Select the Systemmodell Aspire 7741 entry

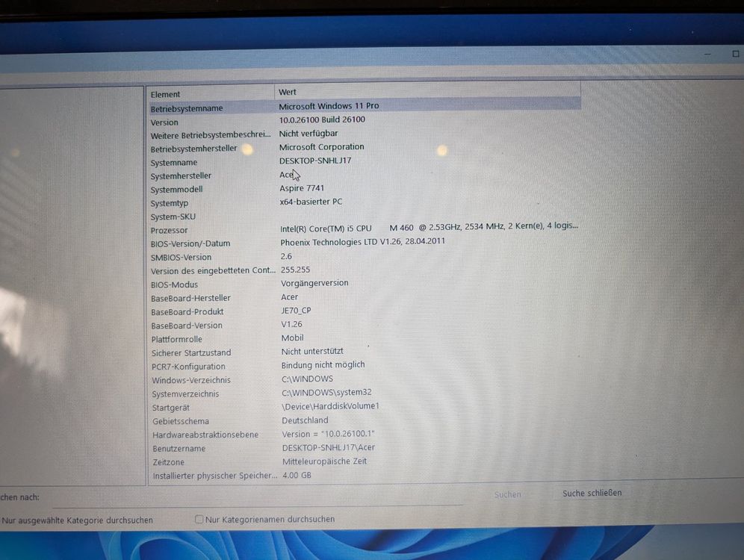[302, 189]
